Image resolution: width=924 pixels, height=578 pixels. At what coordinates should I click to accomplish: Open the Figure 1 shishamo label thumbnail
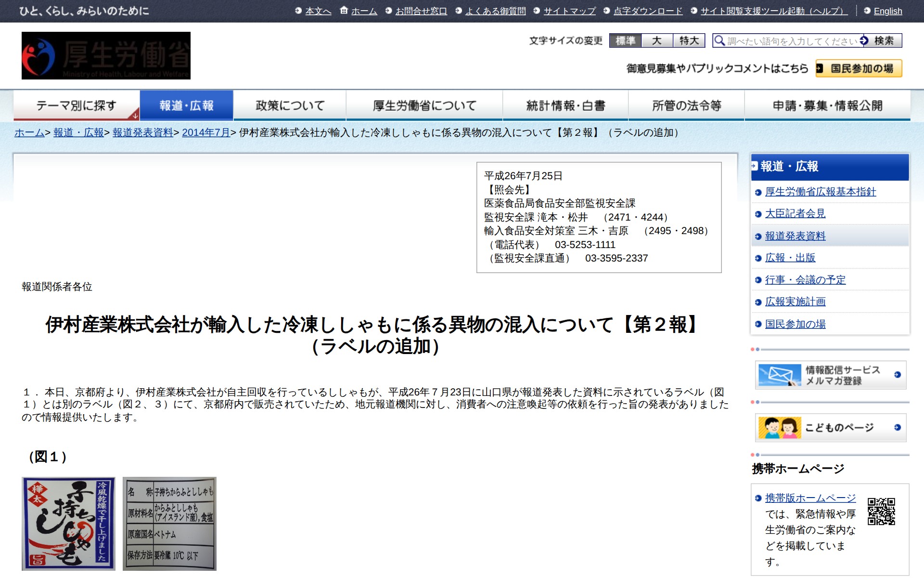[68, 524]
